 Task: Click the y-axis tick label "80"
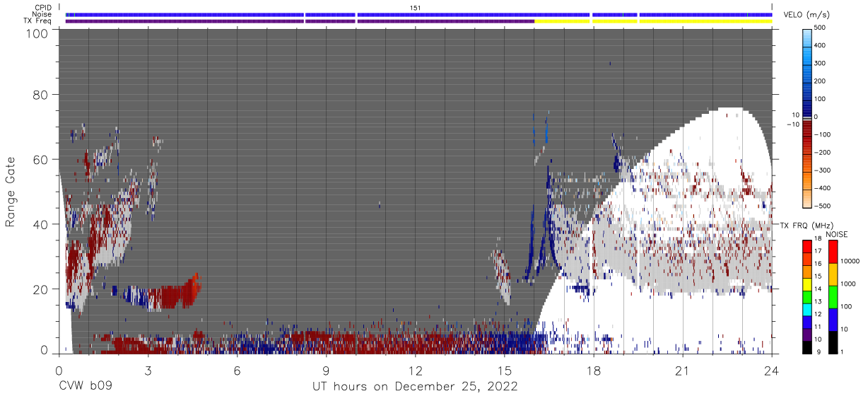click(x=40, y=95)
